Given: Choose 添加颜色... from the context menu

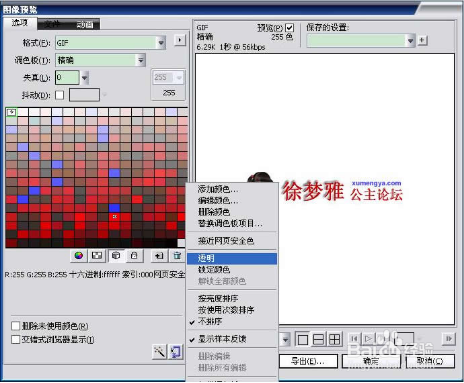Looking at the screenshot, I should tap(232, 189).
